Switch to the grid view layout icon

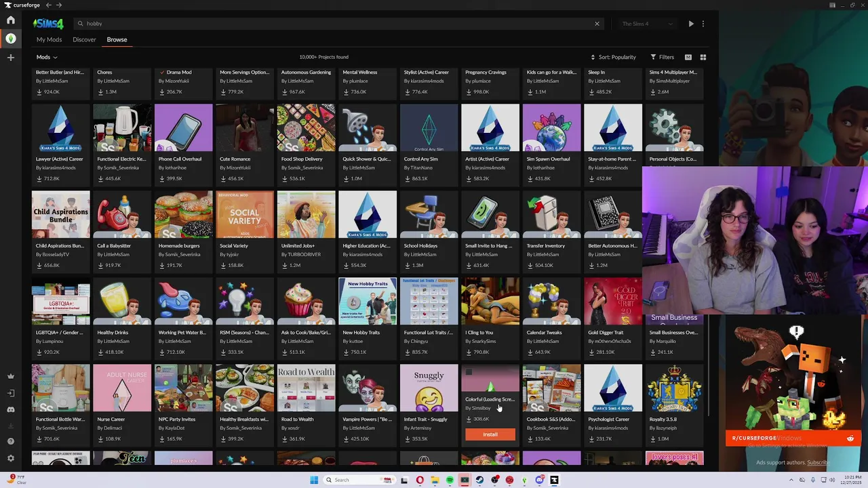tap(703, 58)
